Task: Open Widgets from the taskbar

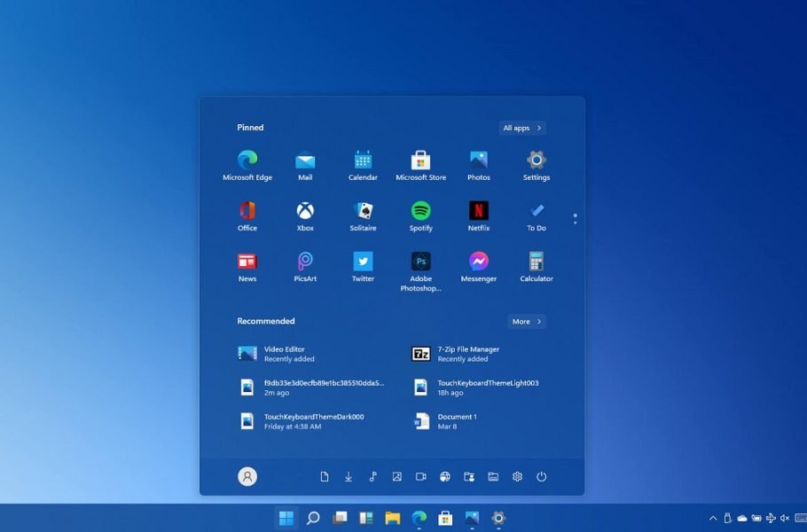Action: pos(366,518)
